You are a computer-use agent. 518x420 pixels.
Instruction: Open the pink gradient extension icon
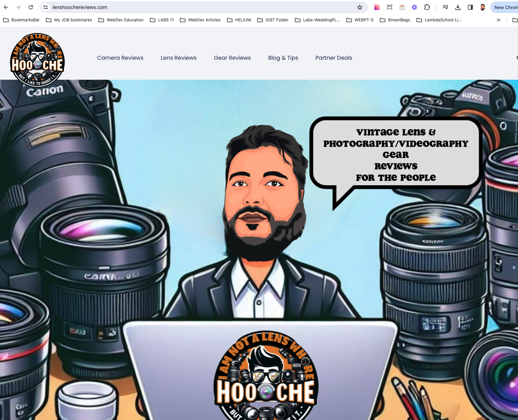(x=377, y=7)
